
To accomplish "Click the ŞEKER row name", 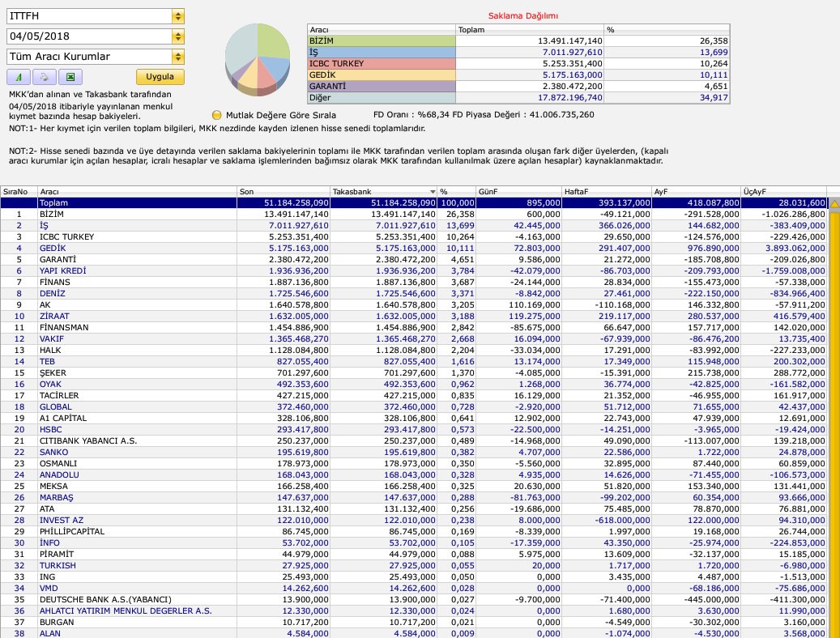I will 53,372.
